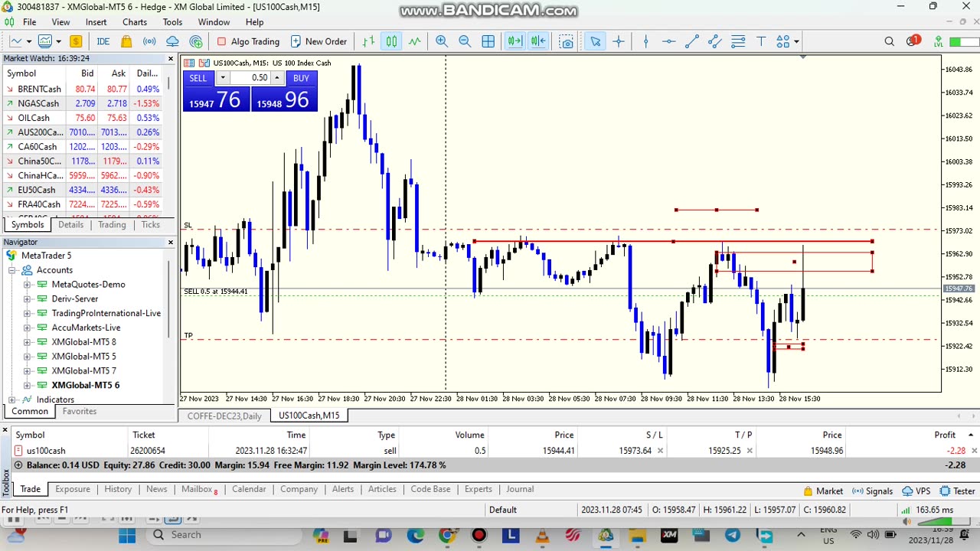Toggle chart shift from right border
This screenshot has height=551, width=980.
point(537,41)
